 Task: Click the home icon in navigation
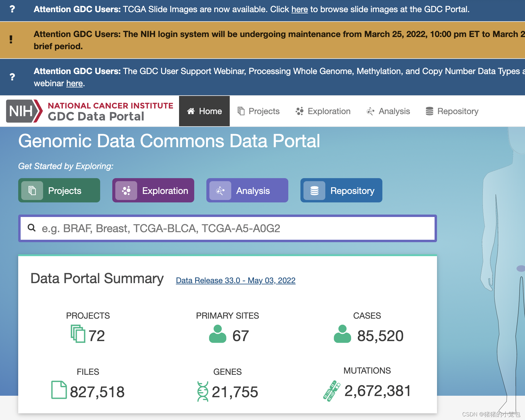click(191, 111)
